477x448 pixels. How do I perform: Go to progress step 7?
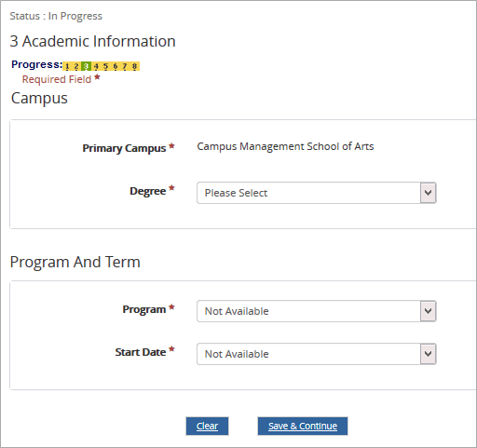point(125,66)
